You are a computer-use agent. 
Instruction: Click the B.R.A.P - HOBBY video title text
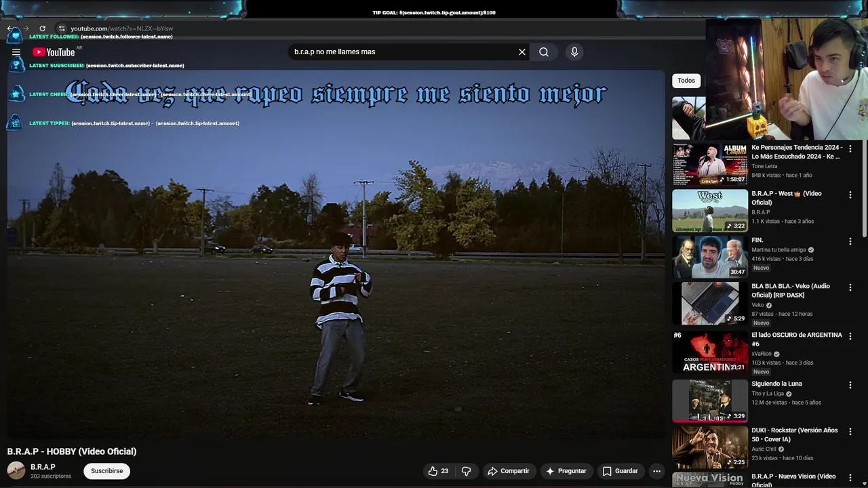[72, 451]
